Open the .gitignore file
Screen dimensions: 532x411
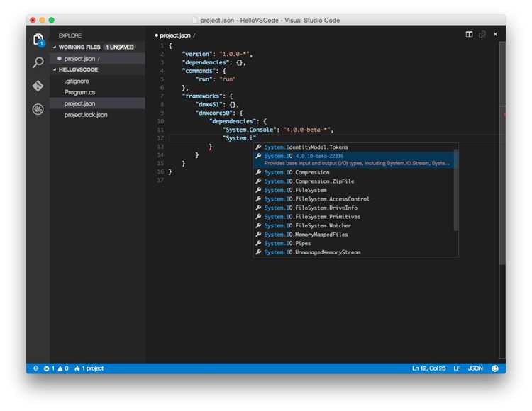tap(77, 81)
